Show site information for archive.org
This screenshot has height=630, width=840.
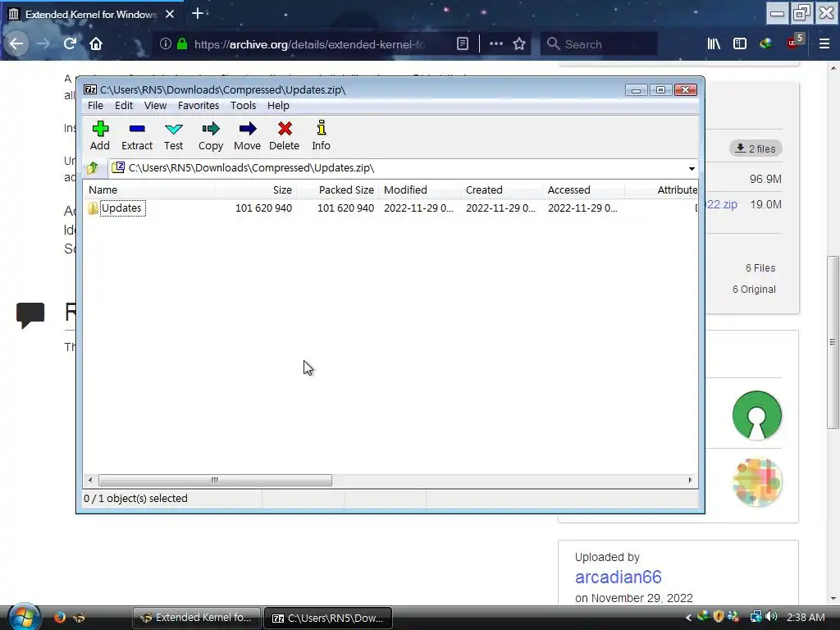[x=166, y=44]
